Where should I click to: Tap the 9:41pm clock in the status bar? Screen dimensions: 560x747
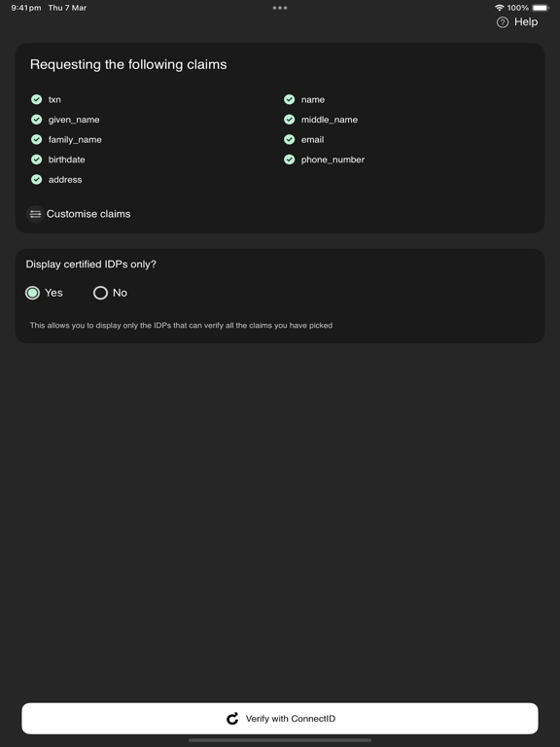(25, 8)
